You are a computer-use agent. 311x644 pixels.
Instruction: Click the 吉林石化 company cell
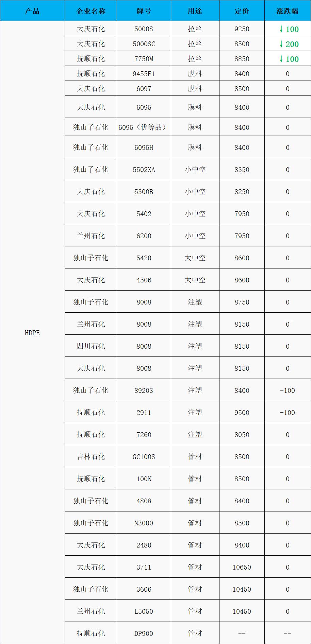pyautogui.click(x=91, y=457)
